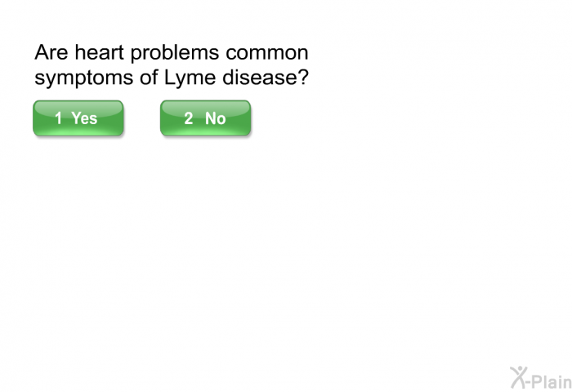
Task: Answer with the green No button
Action: point(205,118)
